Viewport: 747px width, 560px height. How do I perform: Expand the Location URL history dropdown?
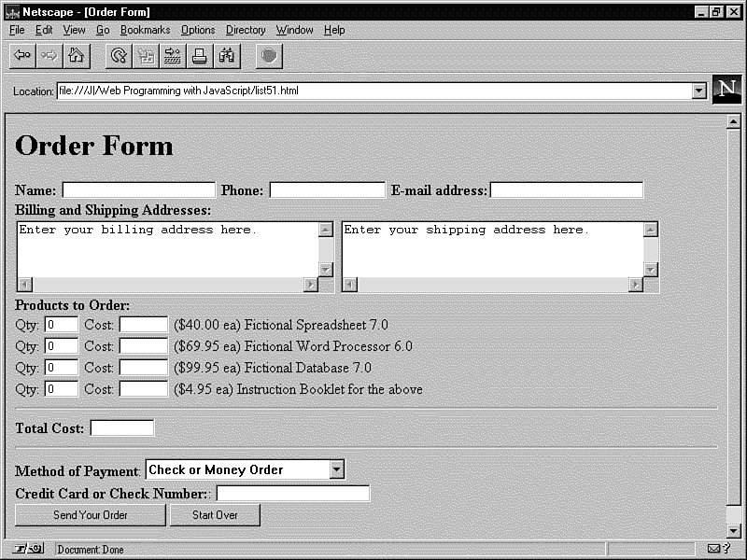click(698, 91)
